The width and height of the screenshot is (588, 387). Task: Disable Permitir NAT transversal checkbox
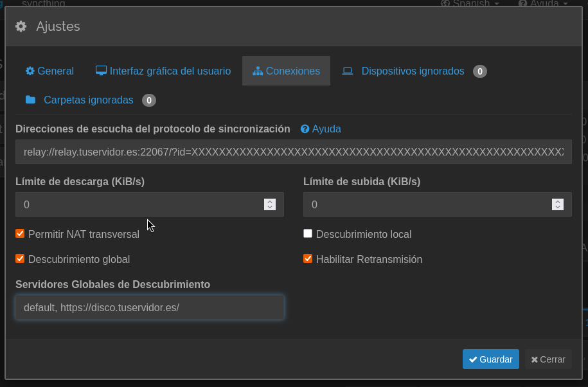pyautogui.click(x=20, y=234)
